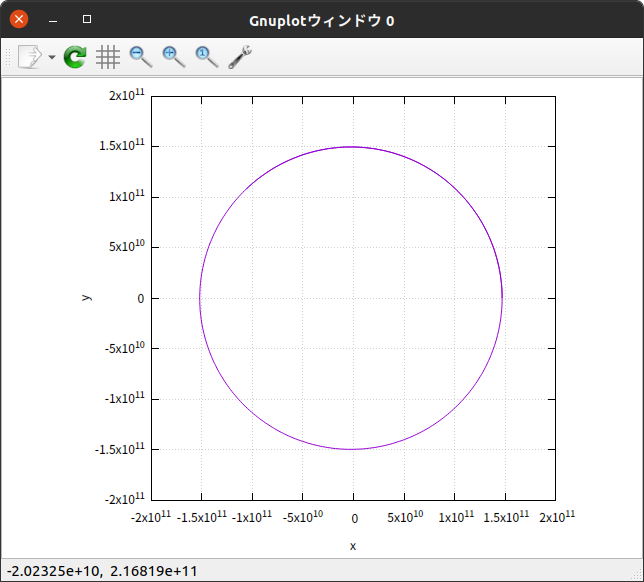Click the autoscale magnifier icon

coord(207,57)
